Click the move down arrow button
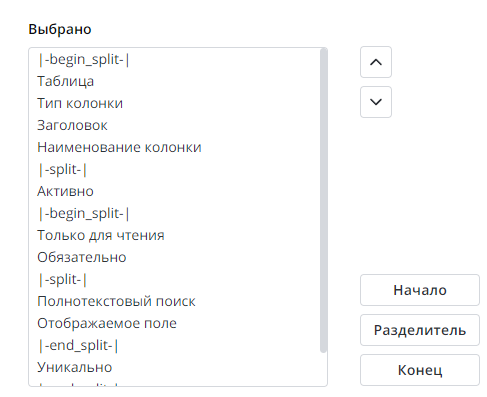Screen dimensions: 487x397 (x=376, y=102)
